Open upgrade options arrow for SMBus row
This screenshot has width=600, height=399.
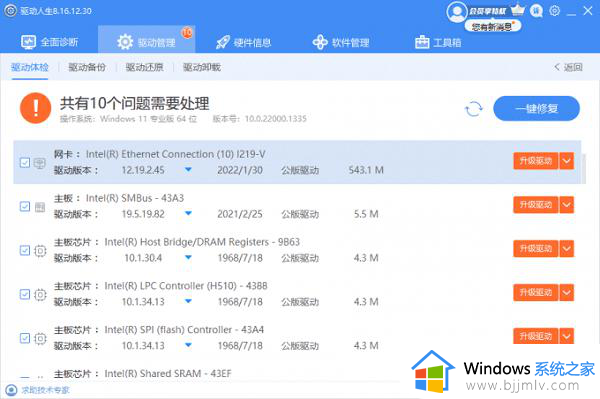click(x=567, y=205)
